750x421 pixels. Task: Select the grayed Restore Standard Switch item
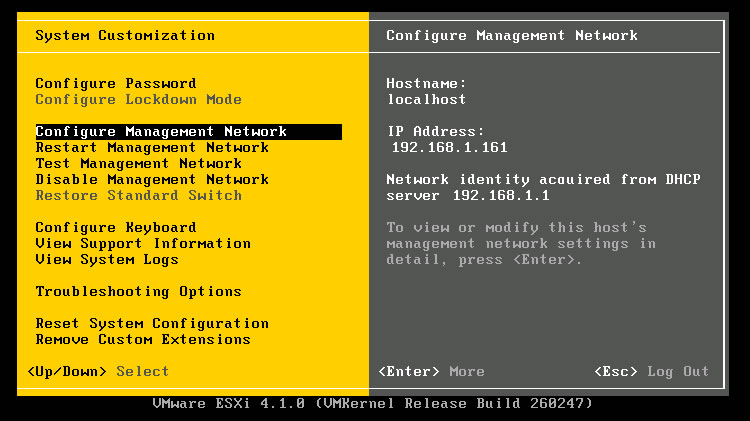pyautogui.click(x=138, y=195)
